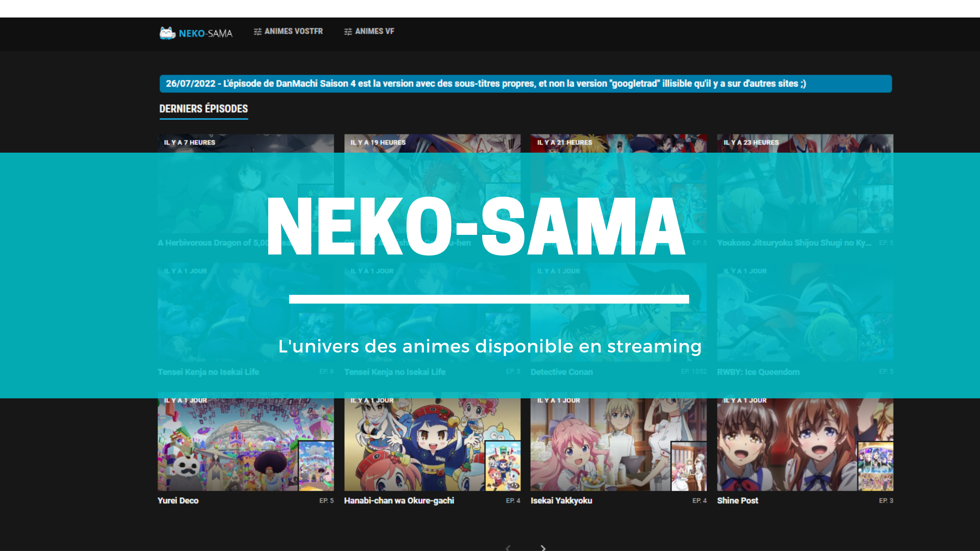Click 'IL Y A 1 JOUR' on Isekai Yakkyoku card

[558, 401]
